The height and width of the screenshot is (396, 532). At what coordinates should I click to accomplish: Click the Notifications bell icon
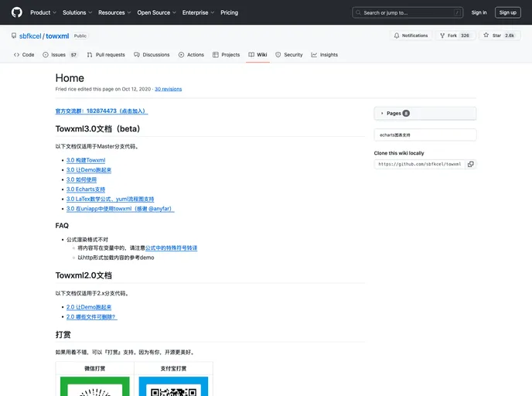(x=397, y=36)
